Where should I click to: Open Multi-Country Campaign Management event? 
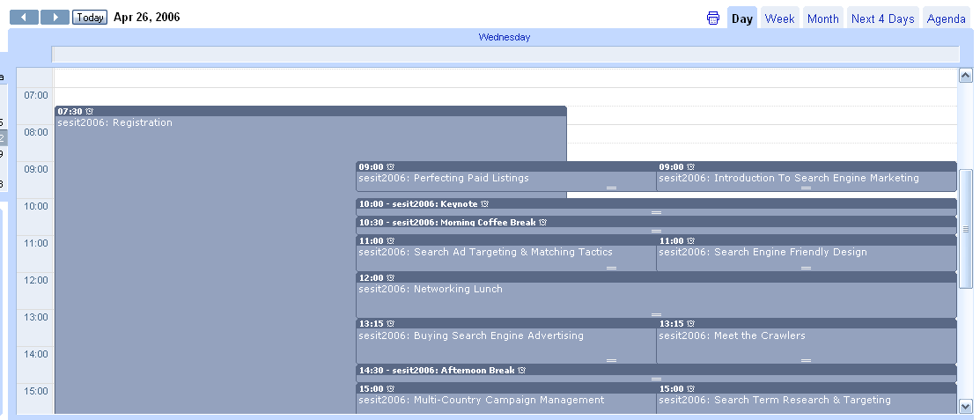click(482, 400)
